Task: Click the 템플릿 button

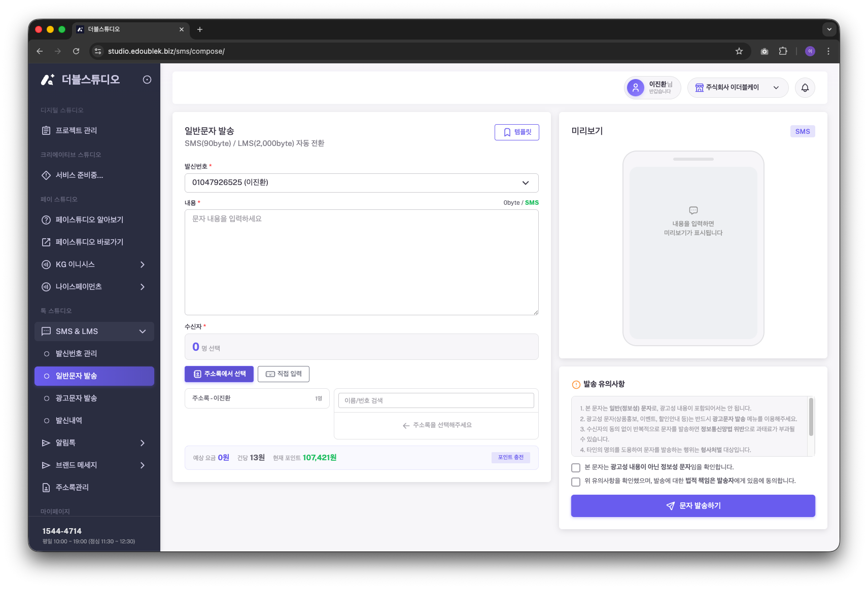Action: pyautogui.click(x=517, y=132)
